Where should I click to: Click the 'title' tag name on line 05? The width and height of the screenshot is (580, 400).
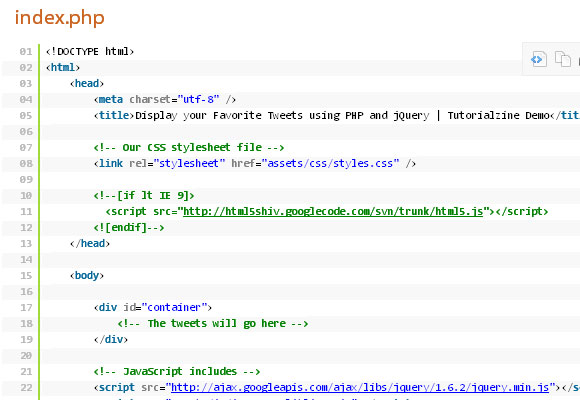(114, 115)
